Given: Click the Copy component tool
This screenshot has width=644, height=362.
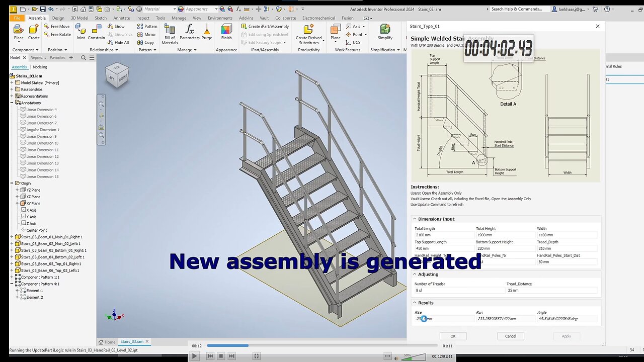Looking at the screenshot, I should 146,42.
